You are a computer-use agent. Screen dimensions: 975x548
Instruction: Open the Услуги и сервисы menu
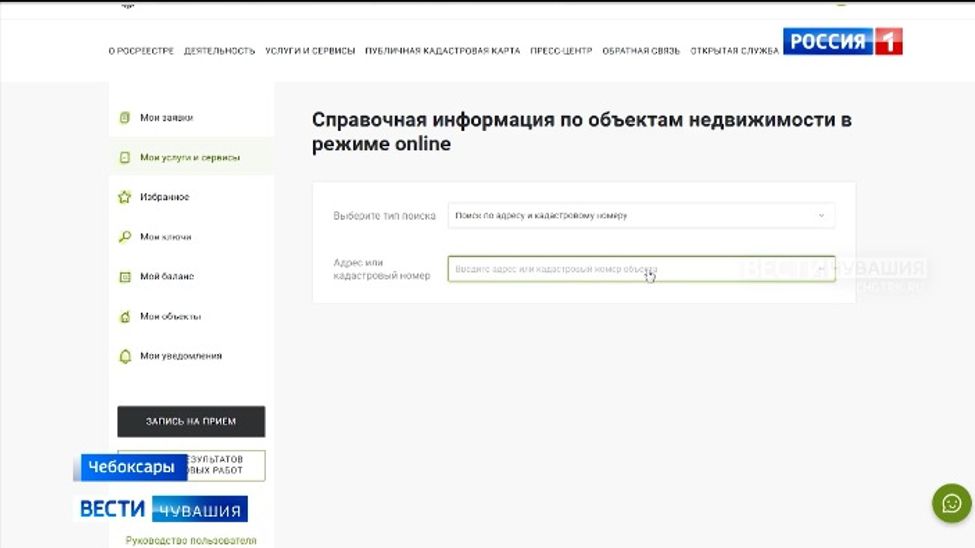coord(310,51)
